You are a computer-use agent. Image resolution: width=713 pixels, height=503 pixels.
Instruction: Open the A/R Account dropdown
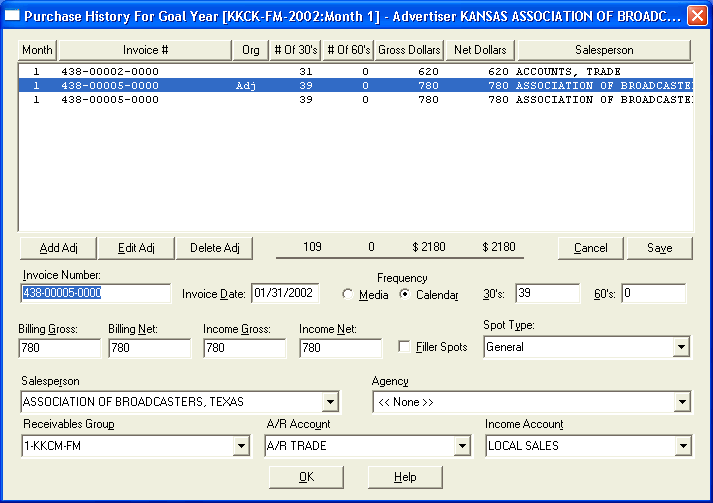point(462,446)
